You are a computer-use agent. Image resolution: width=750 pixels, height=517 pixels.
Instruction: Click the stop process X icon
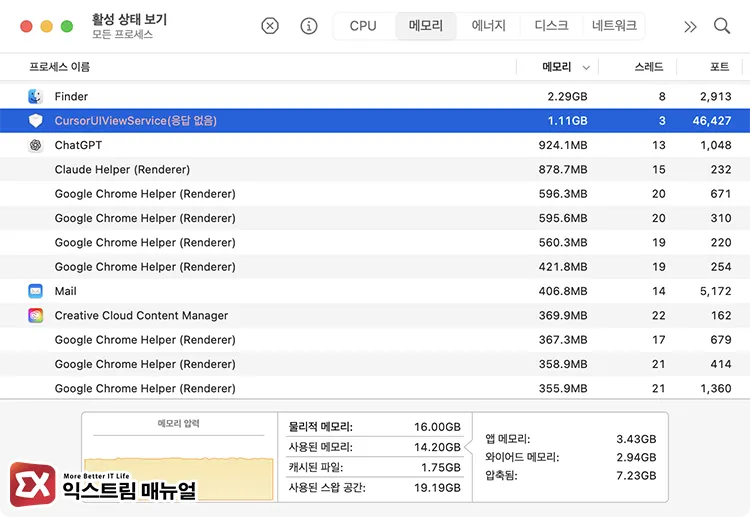270,26
